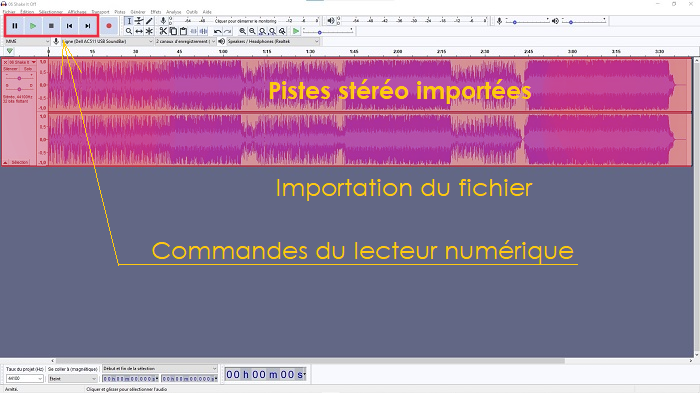Adjust the track pan slider
This screenshot has height=393, width=700.
click(x=19, y=89)
